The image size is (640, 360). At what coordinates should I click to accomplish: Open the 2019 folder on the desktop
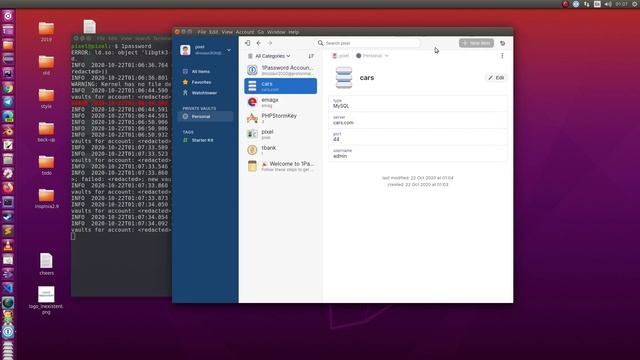pyautogui.click(x=46, y=31)
